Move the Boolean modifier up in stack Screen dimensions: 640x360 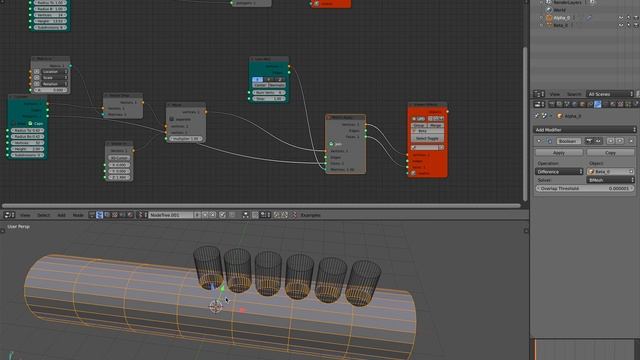coord(610,141)
